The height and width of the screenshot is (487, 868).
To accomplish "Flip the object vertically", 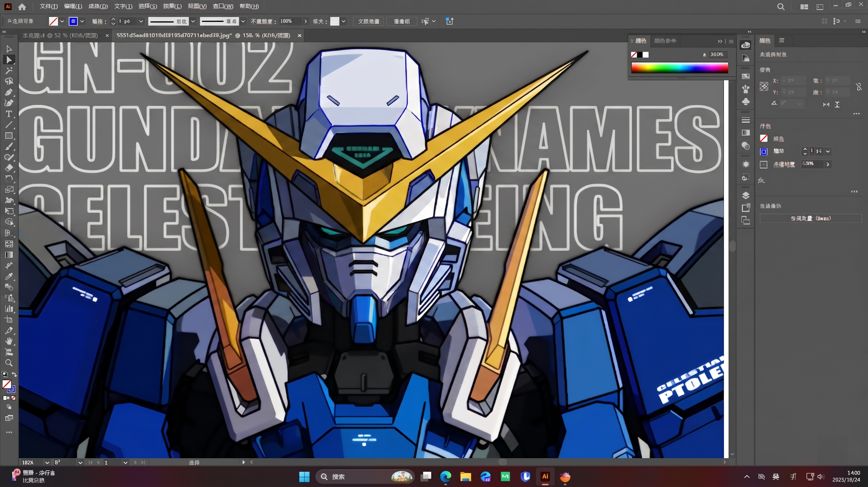I will click(837, 104).
